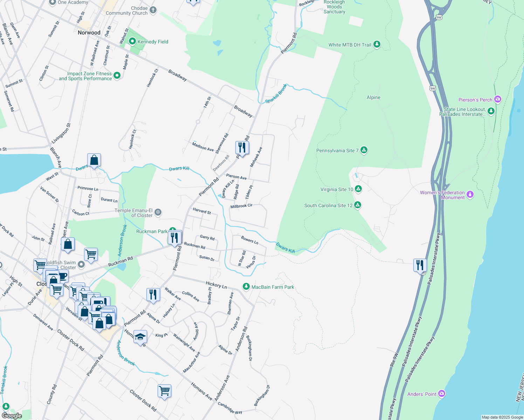
Task: Open the One Academy marker
Action: 53,2
